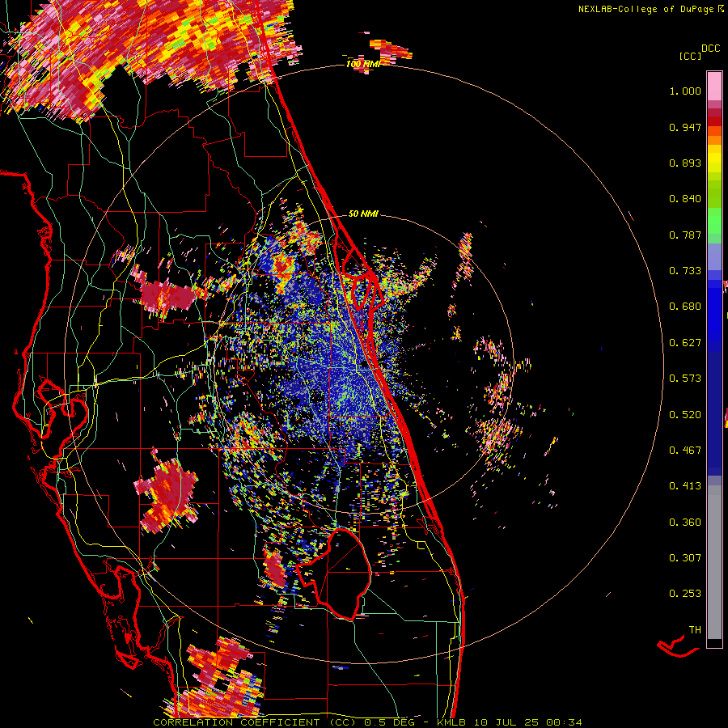This screenshot has width=728, height=728.
Task: Click the 0.467 scale value
Action: coord(685,451)
